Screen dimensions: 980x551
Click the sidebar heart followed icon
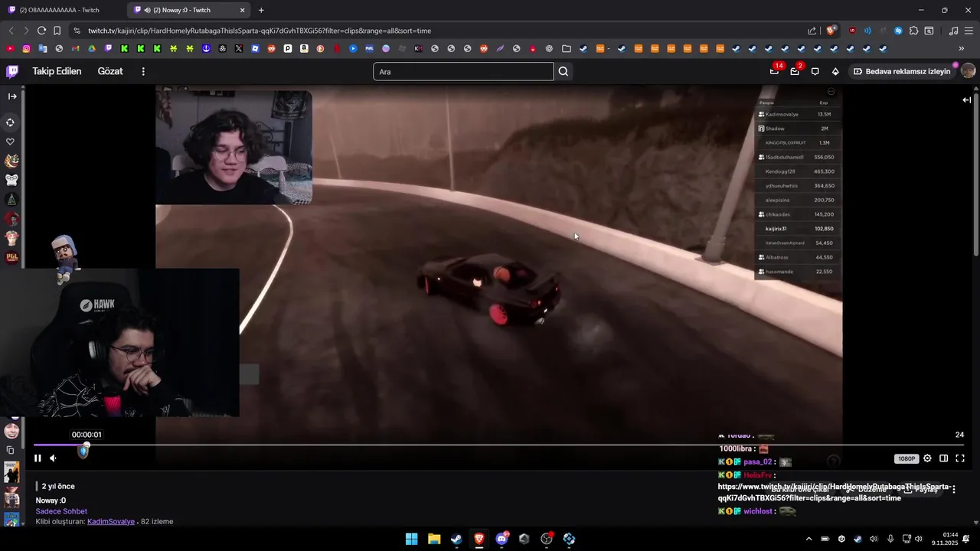(x=11, y=142)
